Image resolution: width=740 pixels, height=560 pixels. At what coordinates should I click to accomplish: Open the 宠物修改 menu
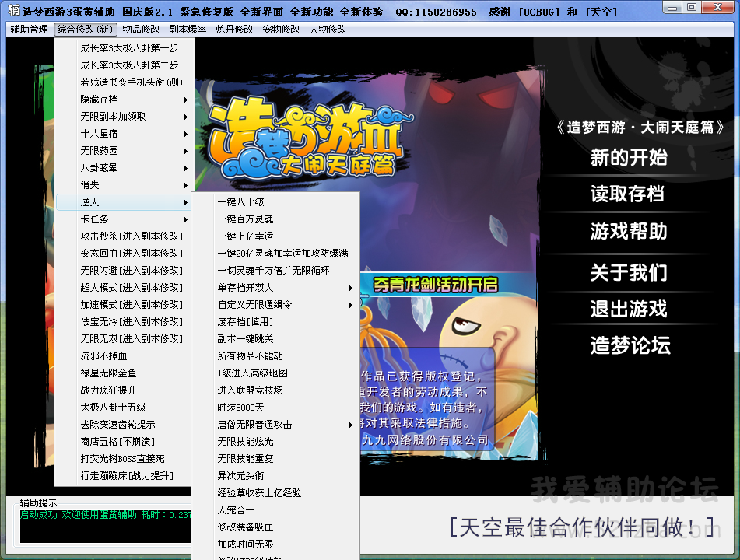pos(281,30)
